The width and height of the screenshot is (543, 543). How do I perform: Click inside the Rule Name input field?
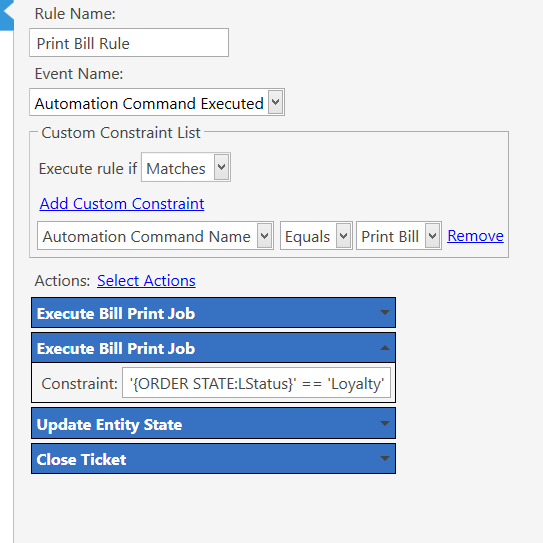pyautogui.click(x=129, y=43)
